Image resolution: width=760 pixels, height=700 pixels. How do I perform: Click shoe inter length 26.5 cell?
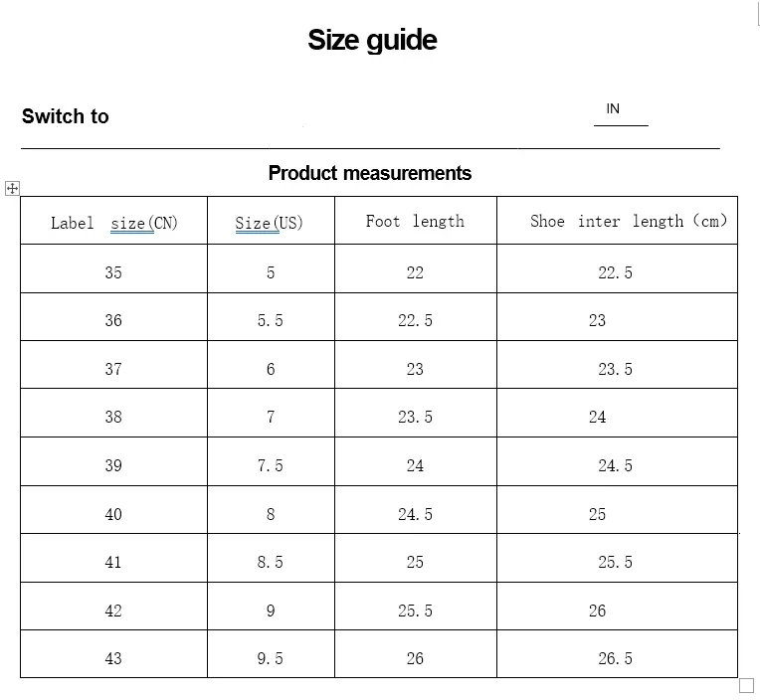pos(617,654)
